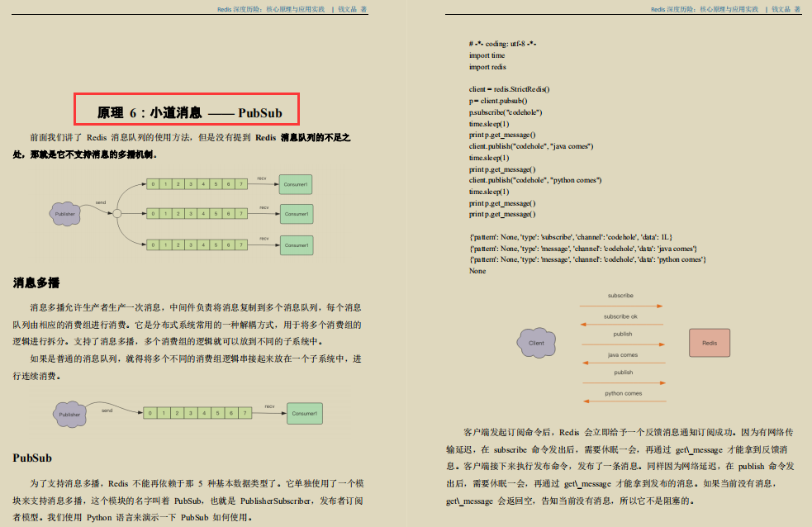The image size is (812, 527).
Task: Click cell 7 of the single-queue diagram
Action: tap(245, 413)
